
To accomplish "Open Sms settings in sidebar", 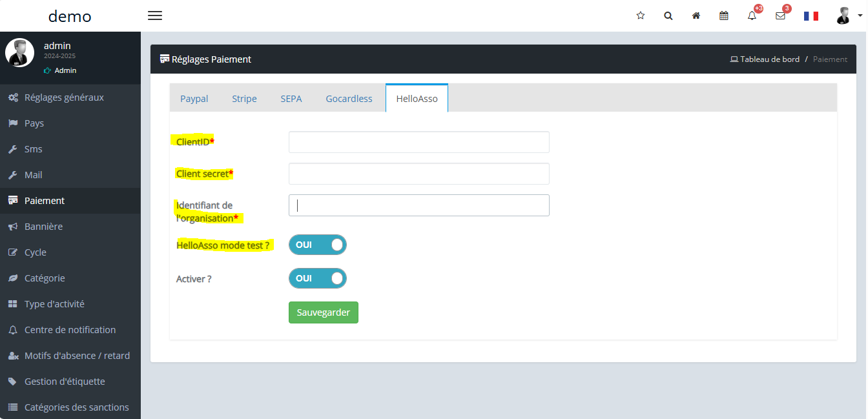I will pyautogui.click(x=70, y=149).
